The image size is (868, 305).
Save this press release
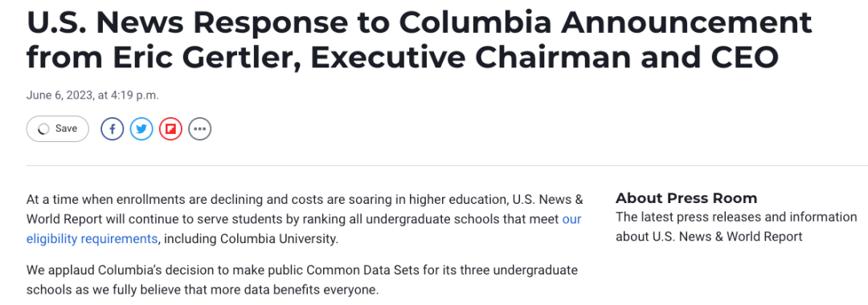[58, 128]
